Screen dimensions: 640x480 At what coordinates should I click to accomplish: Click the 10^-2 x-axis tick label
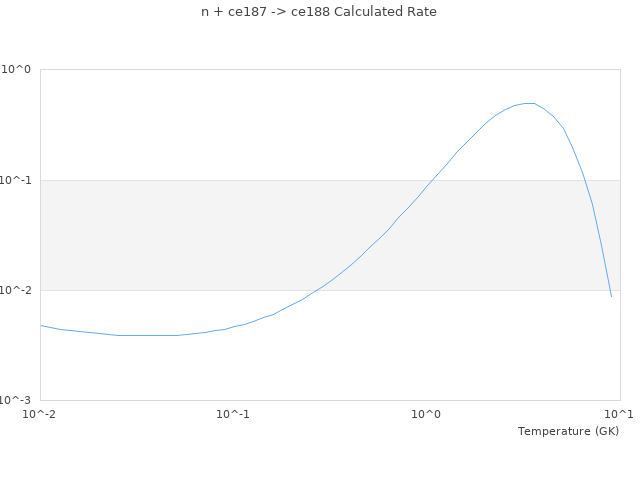click(x=40, y=414)
